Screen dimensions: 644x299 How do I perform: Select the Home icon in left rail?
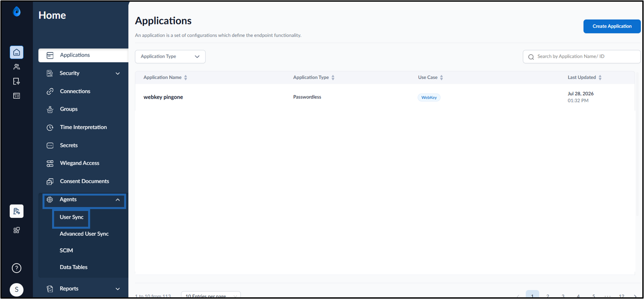tap(17, 52)
